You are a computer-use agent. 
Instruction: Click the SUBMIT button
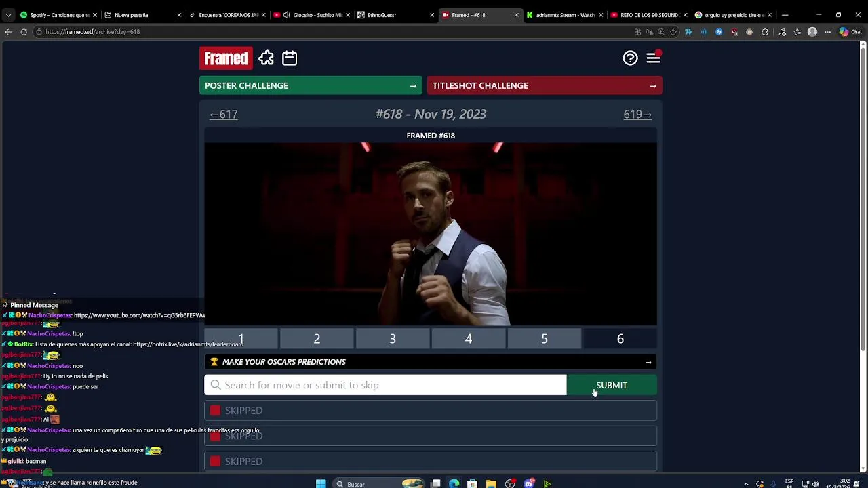click(612, 385)
